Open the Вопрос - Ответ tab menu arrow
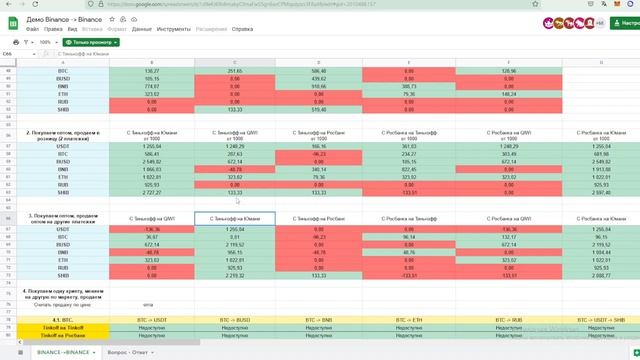640x360 pixels. tap(152, 352)
